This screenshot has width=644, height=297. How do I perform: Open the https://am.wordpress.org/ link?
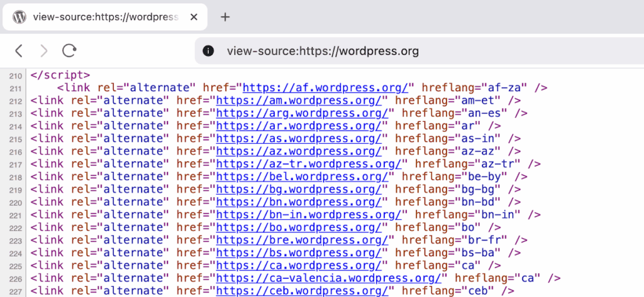pyautogui.click(x=299, y=100)
